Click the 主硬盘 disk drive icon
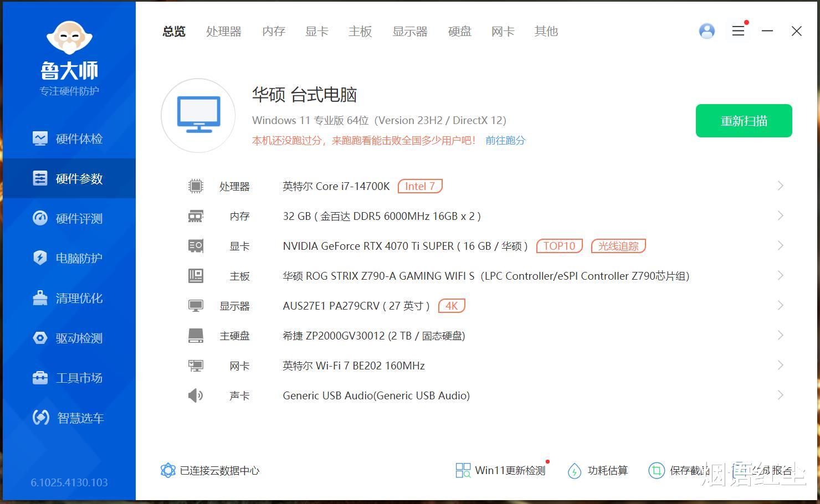This screenshot has height=504, width=820. pyautogui.click(x=196, y=336)
